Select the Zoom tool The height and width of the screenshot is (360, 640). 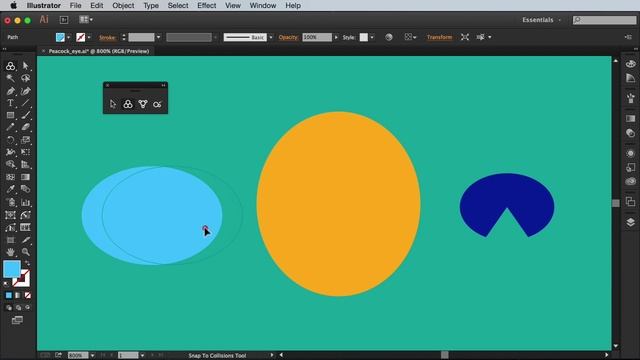point(25,252)
